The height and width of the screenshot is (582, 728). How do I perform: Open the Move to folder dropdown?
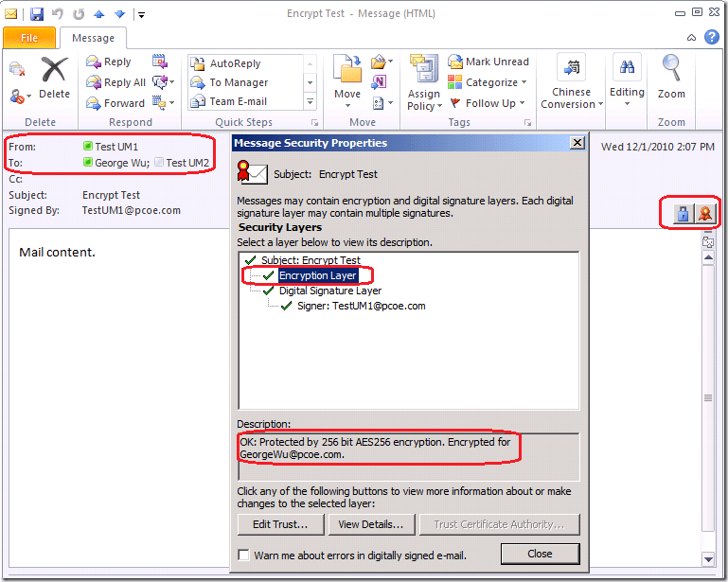click(347, 81)
